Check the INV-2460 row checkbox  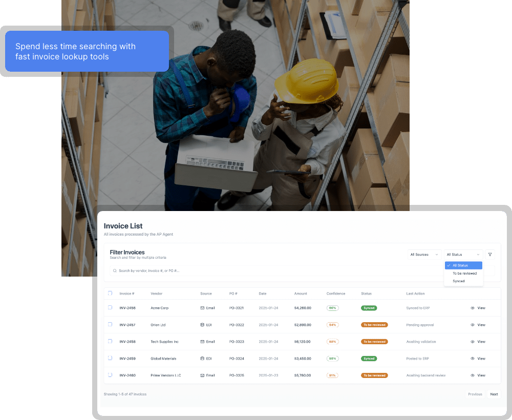110,375
